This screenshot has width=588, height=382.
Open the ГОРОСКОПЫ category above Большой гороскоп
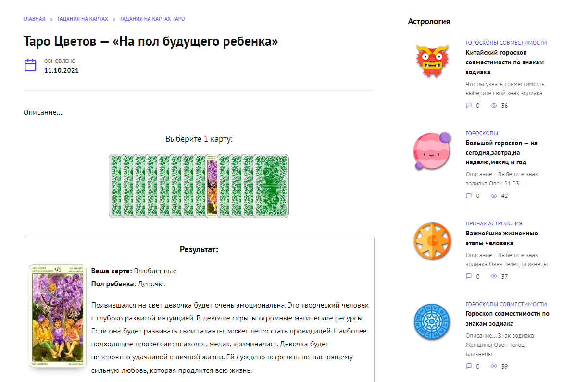(482, 133)
